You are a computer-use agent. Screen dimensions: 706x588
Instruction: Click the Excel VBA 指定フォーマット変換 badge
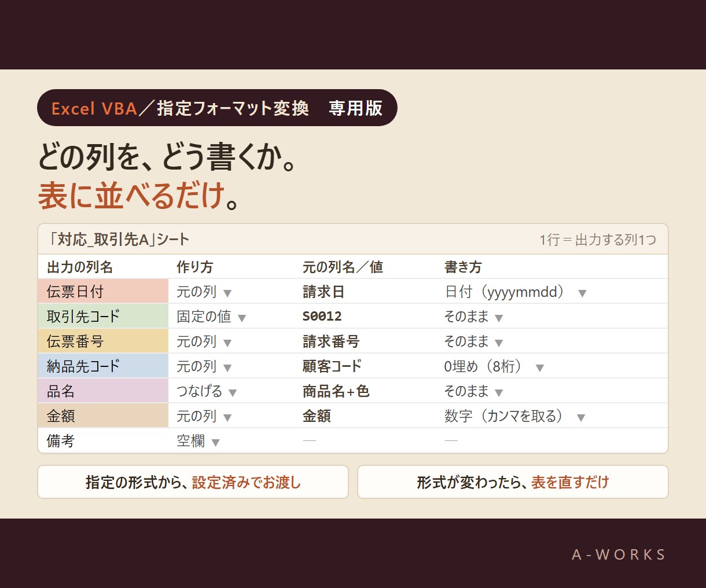pos(217,108)
